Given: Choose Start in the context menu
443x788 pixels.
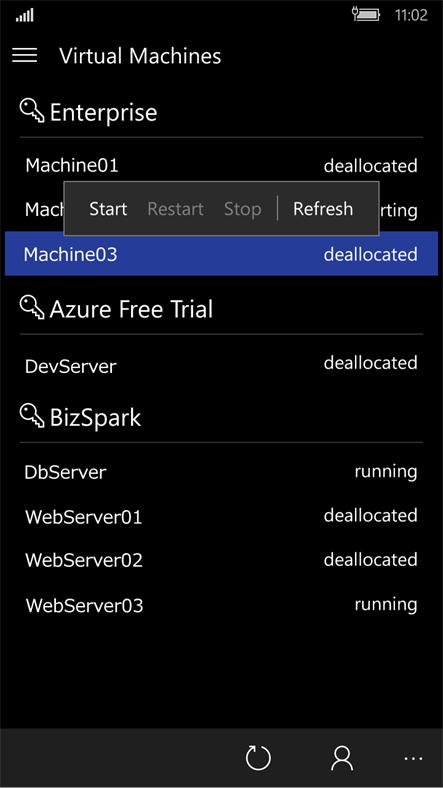Looking at the screenshot, I should [x=108, y=209].
